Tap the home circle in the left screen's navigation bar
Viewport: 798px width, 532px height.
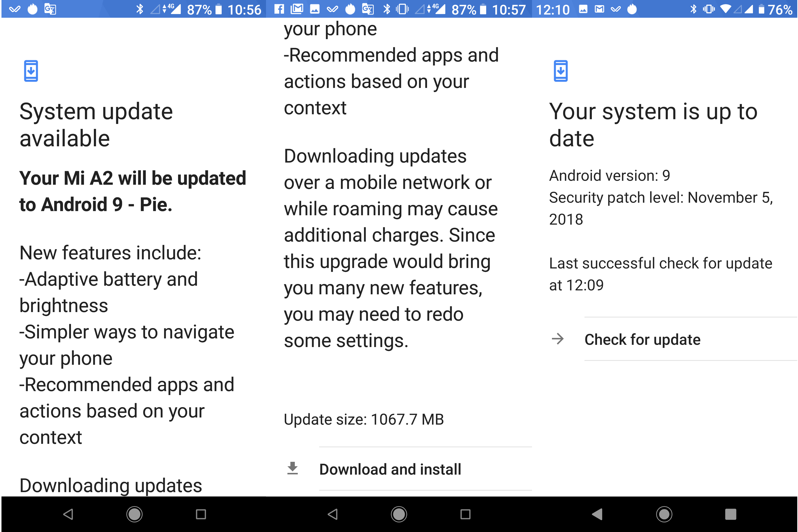[134, 514]
